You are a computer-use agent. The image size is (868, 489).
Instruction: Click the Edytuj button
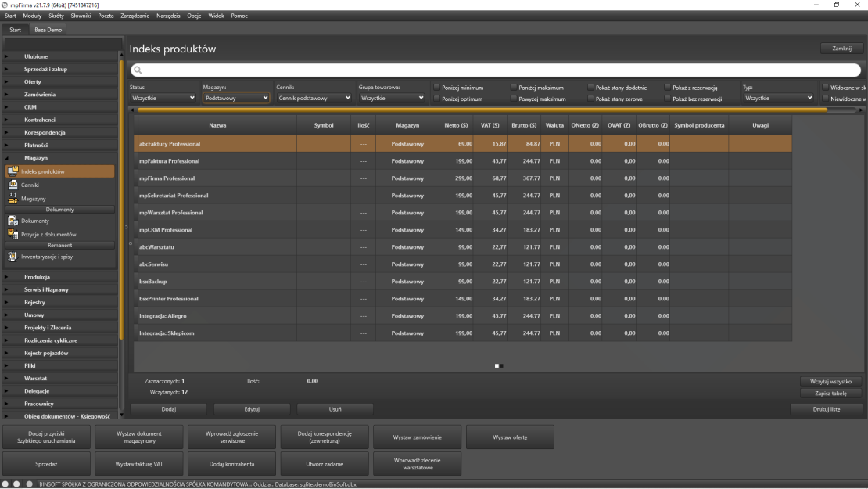click(x=252, y=409)
